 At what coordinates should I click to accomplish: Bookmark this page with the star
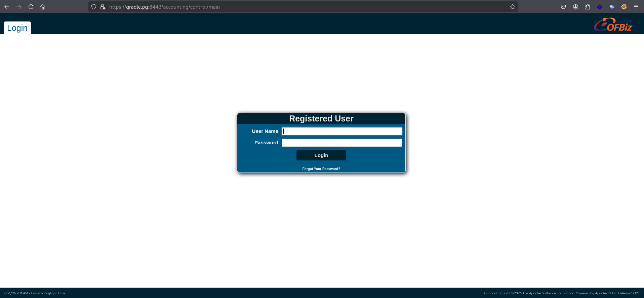pyautogui.click(x=512, y=7)
